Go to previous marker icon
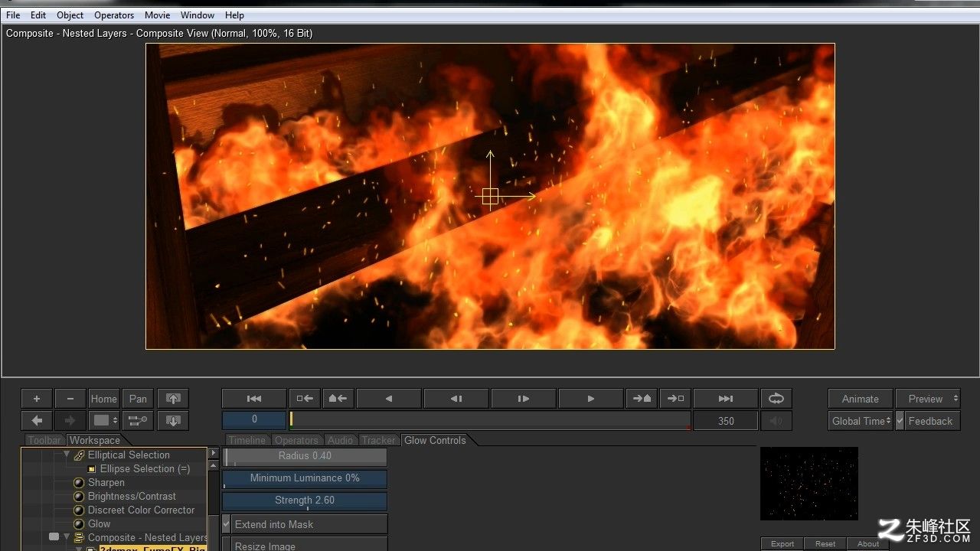Viewport: 980px width, 551px height. tap(305, 399)
